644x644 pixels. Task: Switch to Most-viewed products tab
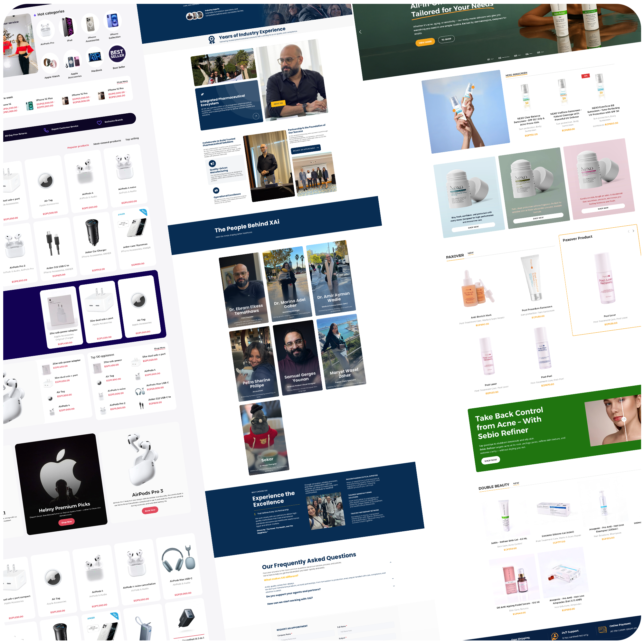click(x=107, y=142)
